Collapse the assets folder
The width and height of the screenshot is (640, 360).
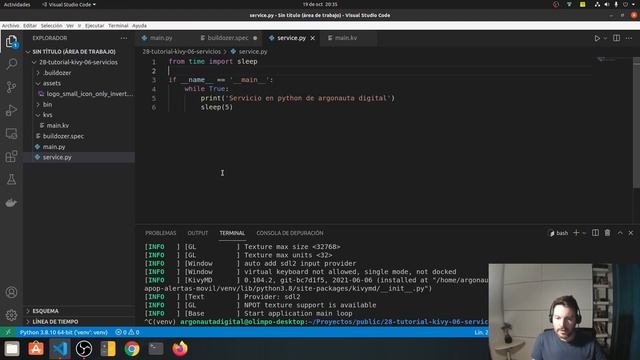(52, 83)
